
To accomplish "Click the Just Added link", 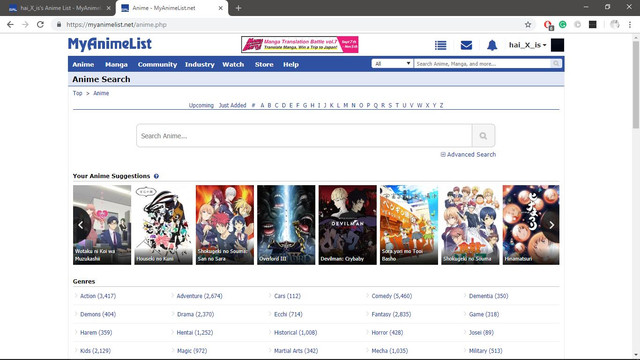I will click(x=232, y=105).
